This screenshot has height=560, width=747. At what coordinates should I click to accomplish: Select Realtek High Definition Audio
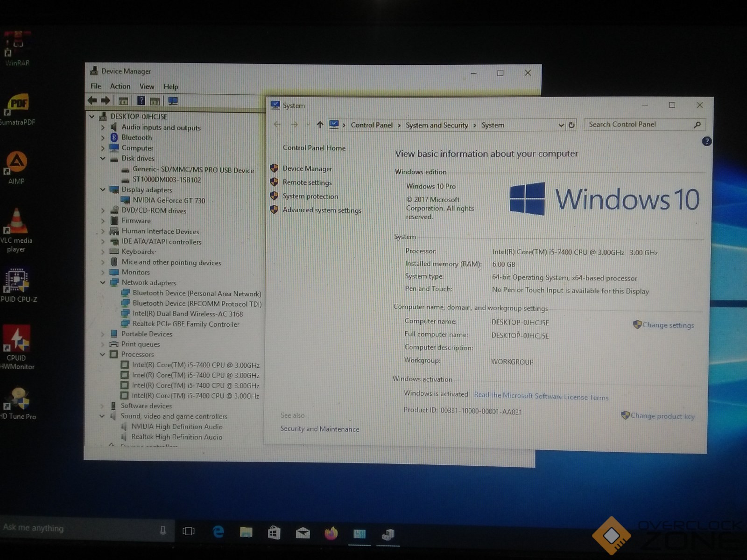click(x=177, y=437)
